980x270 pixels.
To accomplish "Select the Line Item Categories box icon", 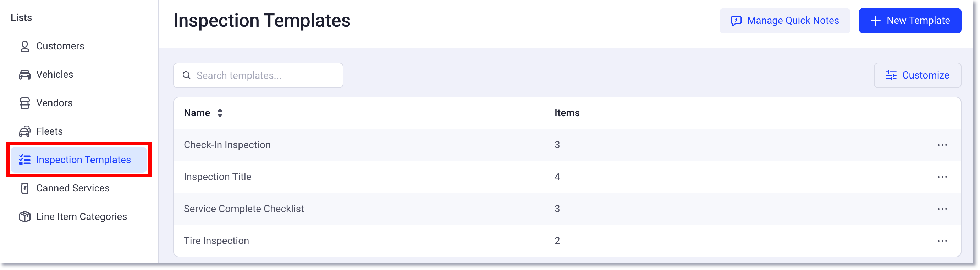I will tap(24, 216).
